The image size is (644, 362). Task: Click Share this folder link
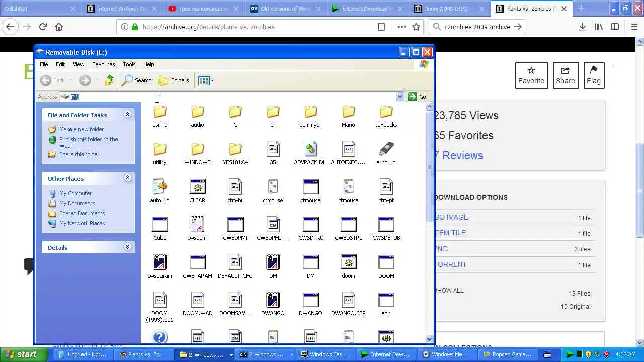point(79,154)
